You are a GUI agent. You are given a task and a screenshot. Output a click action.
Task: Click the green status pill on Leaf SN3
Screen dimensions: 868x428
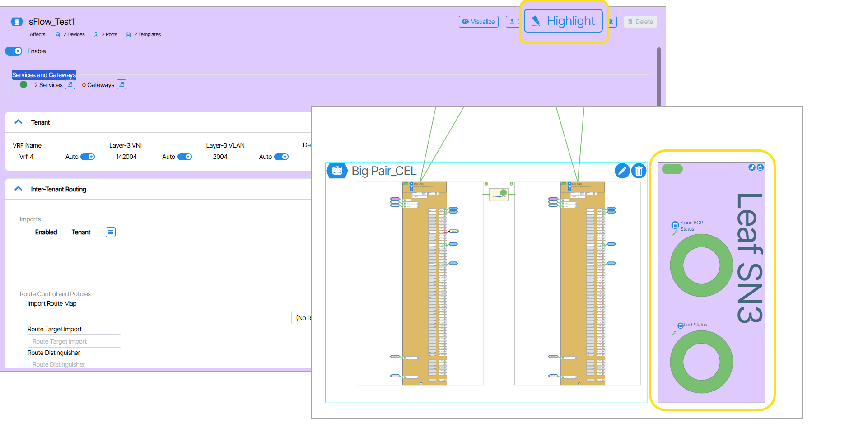pyautogui.click(x=672, y=169)
